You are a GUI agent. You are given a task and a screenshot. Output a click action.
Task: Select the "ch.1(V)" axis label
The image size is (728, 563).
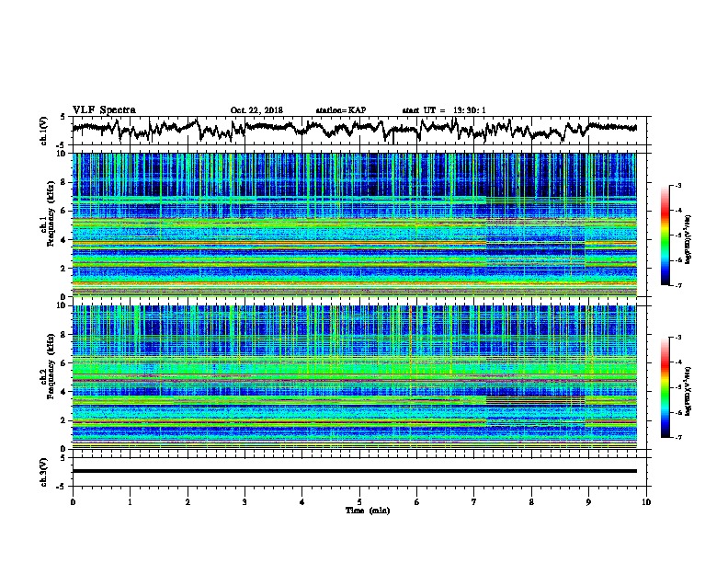click(44, 131)
